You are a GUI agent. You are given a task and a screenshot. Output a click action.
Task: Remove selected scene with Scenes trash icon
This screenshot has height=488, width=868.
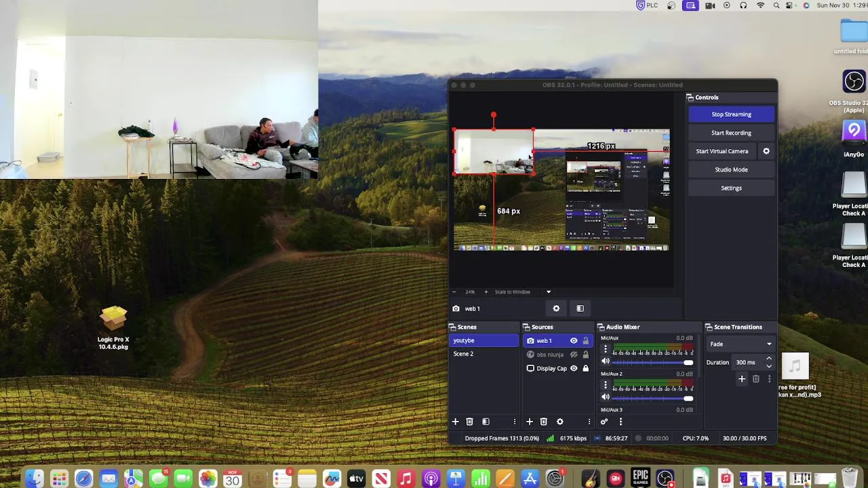(469, 422)
